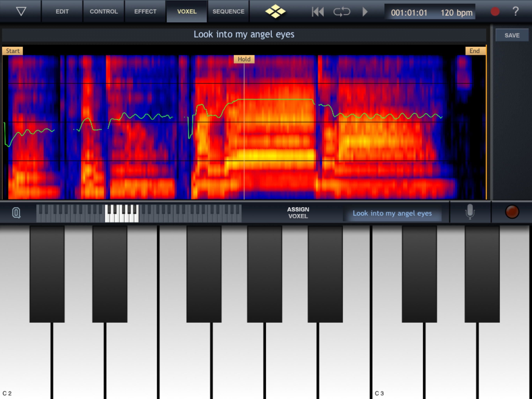Click the keyboard lock icon
Screen dimensions: 532x399
(x=16, y=213)
